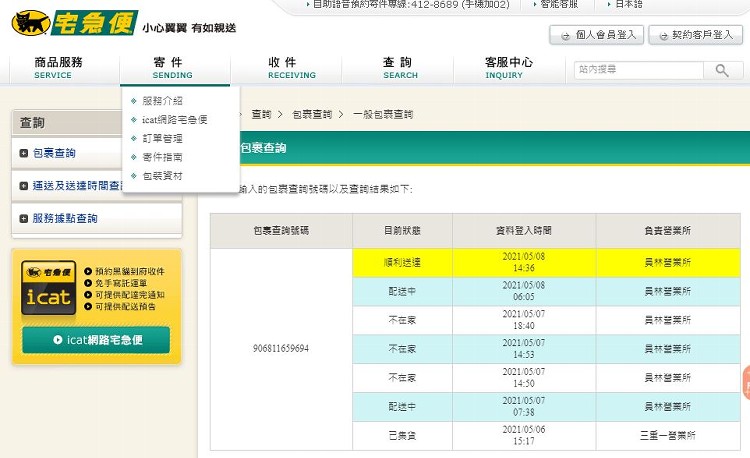Click 員林營業所 in the yellow row

click(x=668, y=262)
